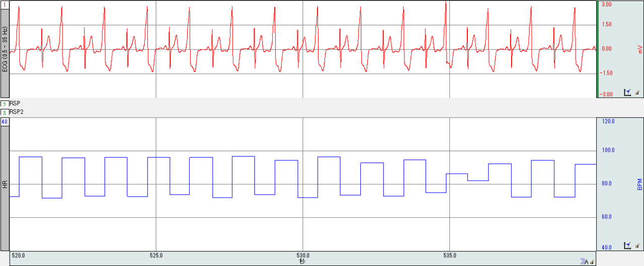The height and width of the screenshot is (266, 644).
Task: Click the -1.50 ECG scale value
Action: [606, 73]
